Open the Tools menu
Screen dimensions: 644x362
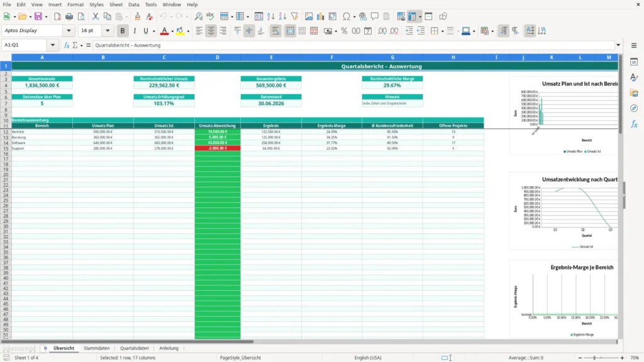point(151,4)
